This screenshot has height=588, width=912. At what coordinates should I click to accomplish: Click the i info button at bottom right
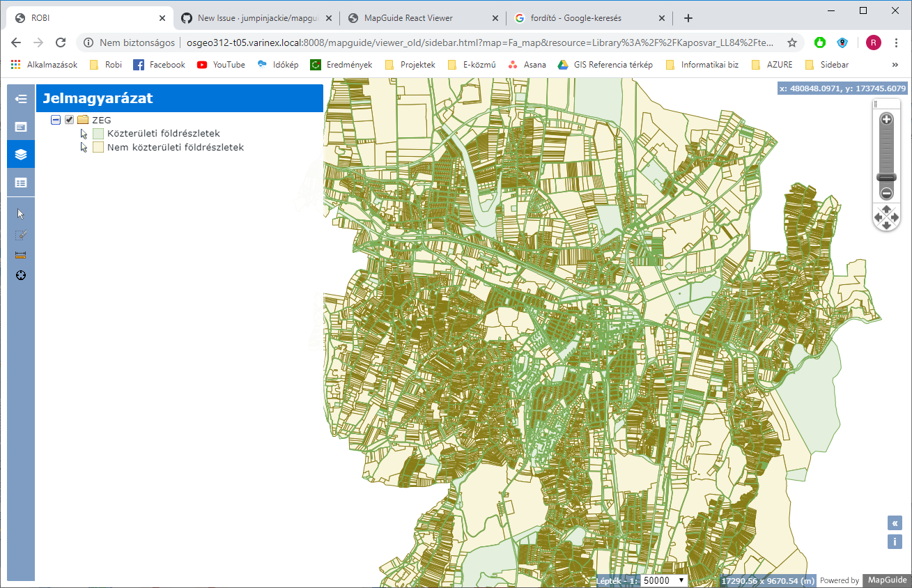coord(895,541)
